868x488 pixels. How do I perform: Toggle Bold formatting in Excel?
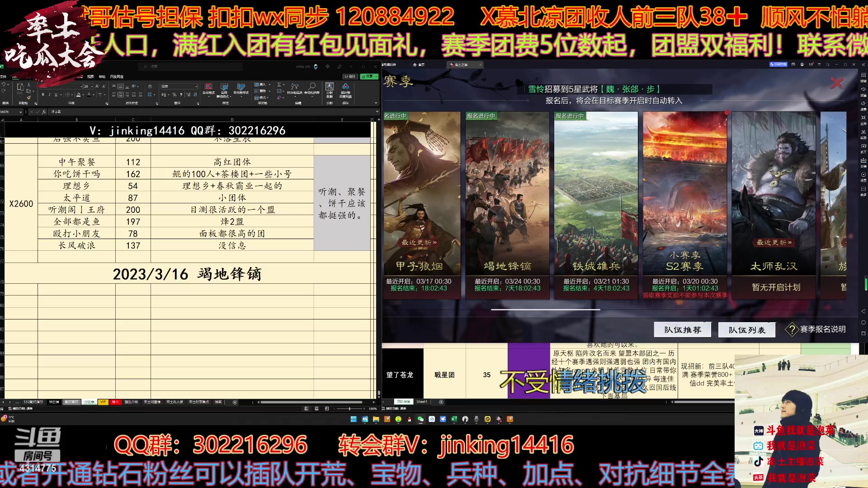[43, 94]
